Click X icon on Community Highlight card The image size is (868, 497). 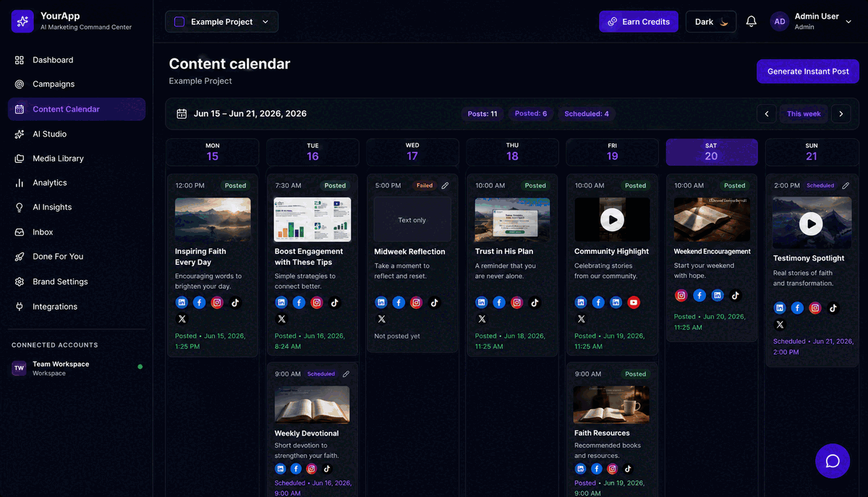[x=581, y=319]
